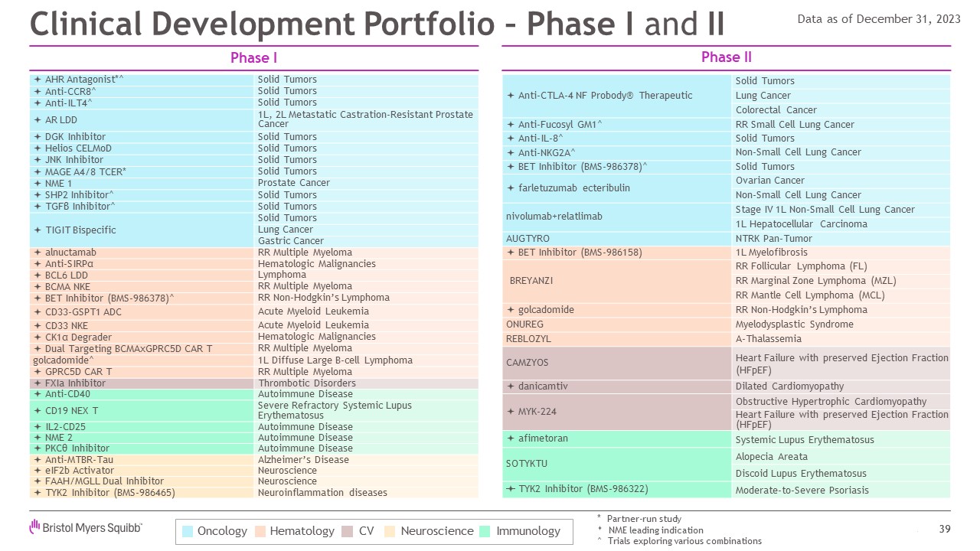Click the CD33-GSPT1 ADC cell
The height and width of the screenshot is (551, 980).
click(x=142, y=311)
